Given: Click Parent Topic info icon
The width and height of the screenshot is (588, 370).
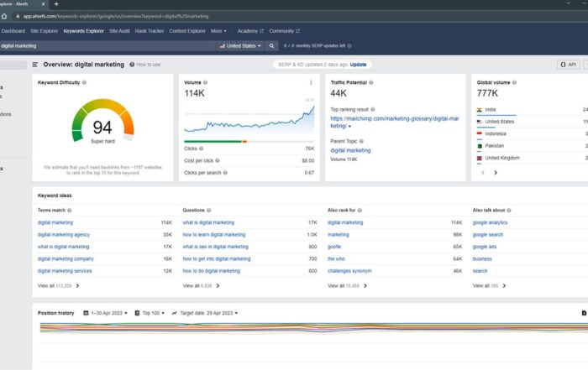Looking at the screenshot, I should 361,141.
